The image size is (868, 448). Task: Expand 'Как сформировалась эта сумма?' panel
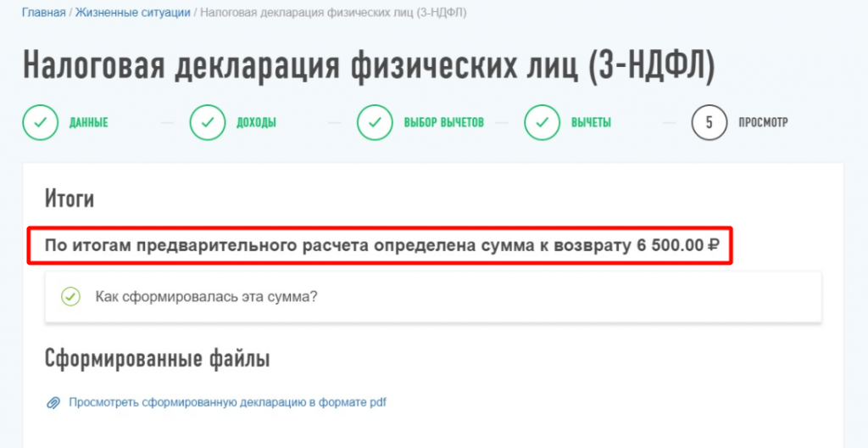click(433, 297)
